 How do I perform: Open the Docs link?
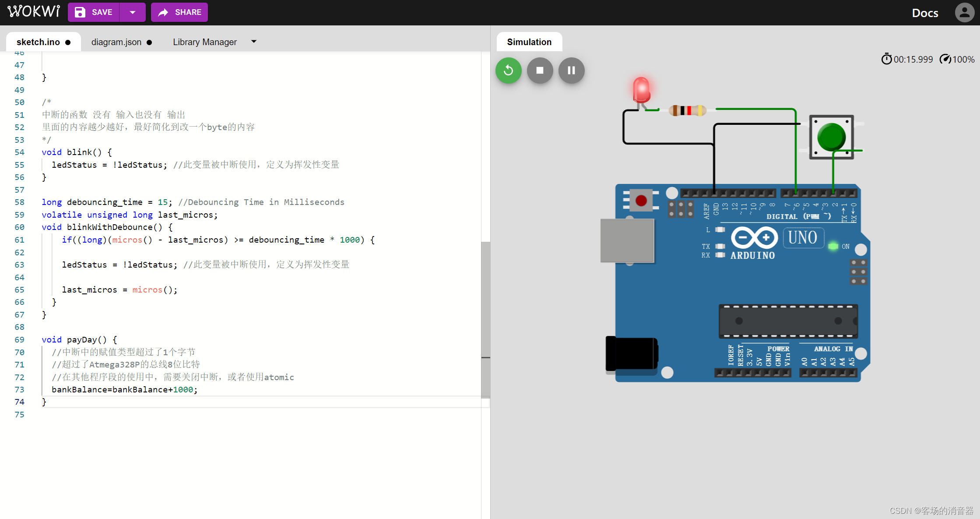click(x=925, y=13)
